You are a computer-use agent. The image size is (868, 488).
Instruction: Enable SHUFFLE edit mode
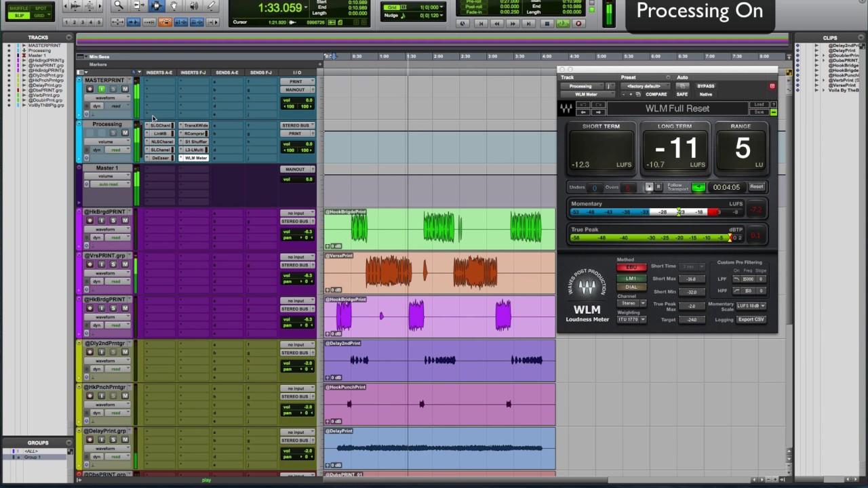click(19, 7)
